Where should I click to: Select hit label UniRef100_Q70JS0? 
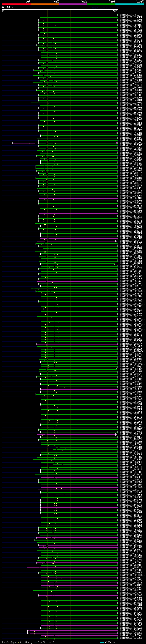pos(131,75)
